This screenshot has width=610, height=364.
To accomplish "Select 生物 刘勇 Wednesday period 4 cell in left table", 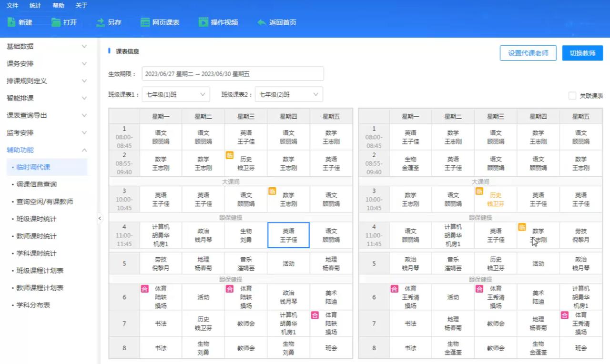I will tap(246, 235).
